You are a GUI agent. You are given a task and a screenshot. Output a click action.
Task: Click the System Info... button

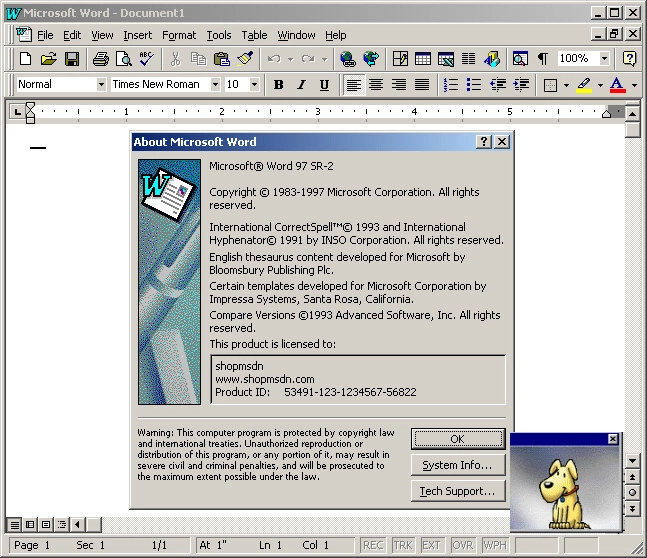tap(458, 465)
